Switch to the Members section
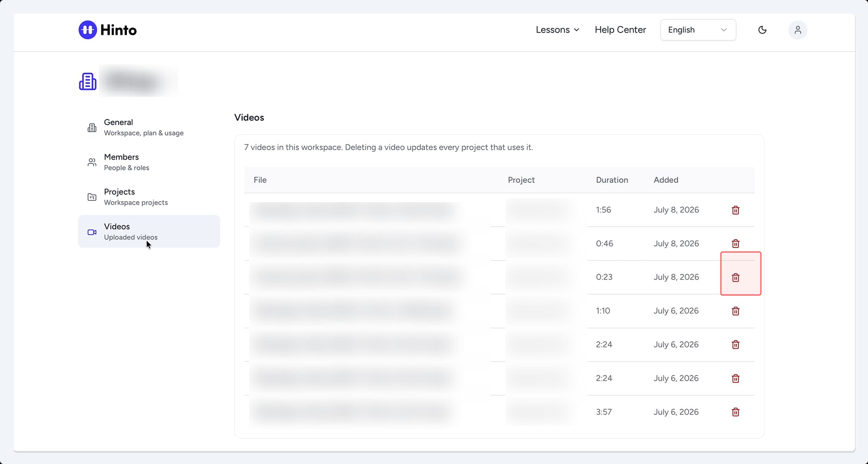The width and height of the screenshot is (868, 464). coord(149,162)
